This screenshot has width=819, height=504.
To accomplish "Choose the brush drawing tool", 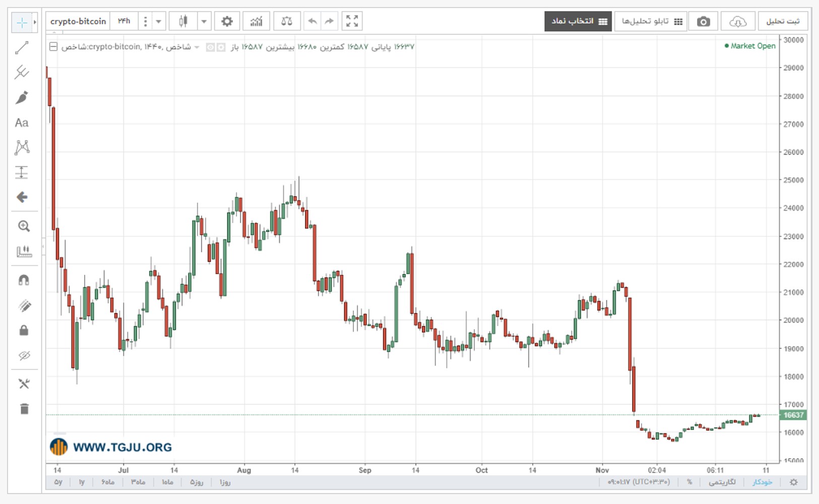I will coord(22,97).
